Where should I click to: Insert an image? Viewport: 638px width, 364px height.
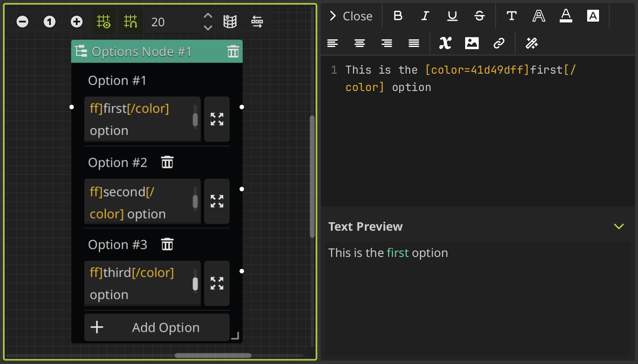(472, 43)
